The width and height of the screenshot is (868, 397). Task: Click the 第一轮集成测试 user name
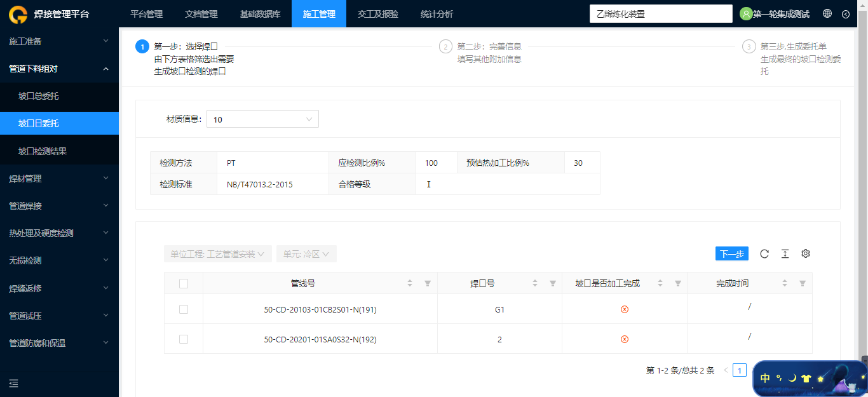(x=781, y=14)
